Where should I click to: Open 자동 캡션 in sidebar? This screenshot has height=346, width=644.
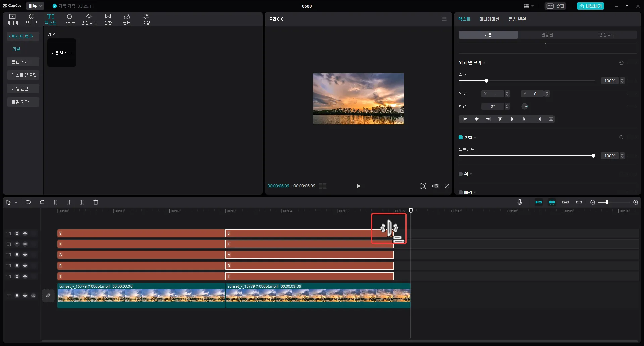coord(23,89)
